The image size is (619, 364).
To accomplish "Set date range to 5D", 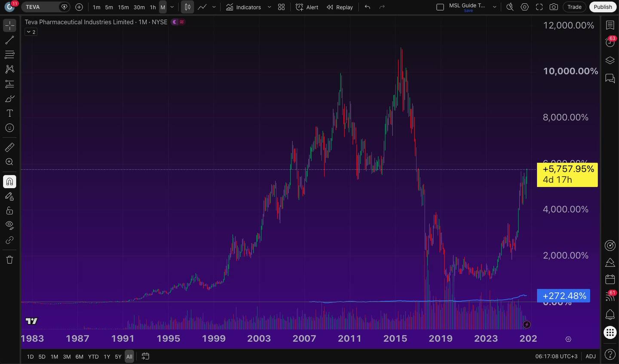I will [x=42, y=357].
